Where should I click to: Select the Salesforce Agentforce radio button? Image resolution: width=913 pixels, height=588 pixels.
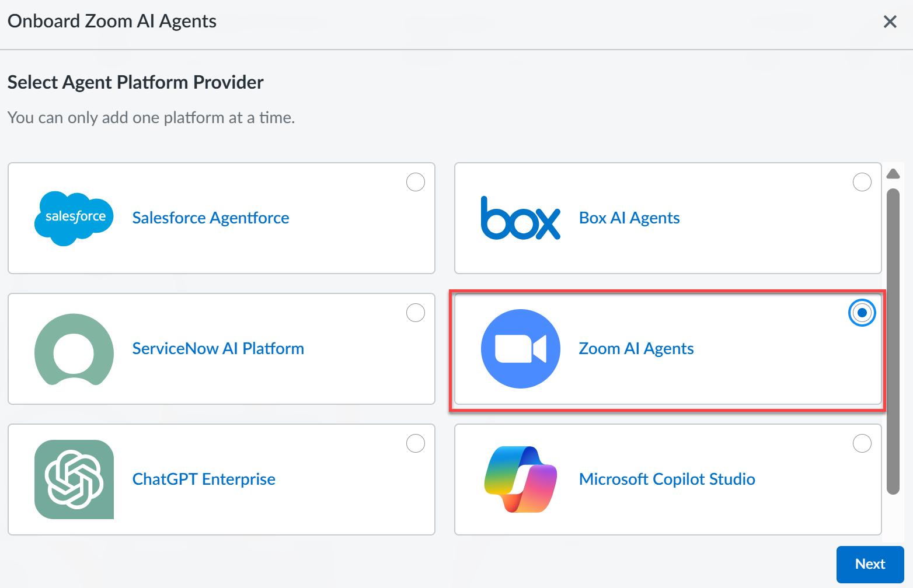tap(415, 182)
